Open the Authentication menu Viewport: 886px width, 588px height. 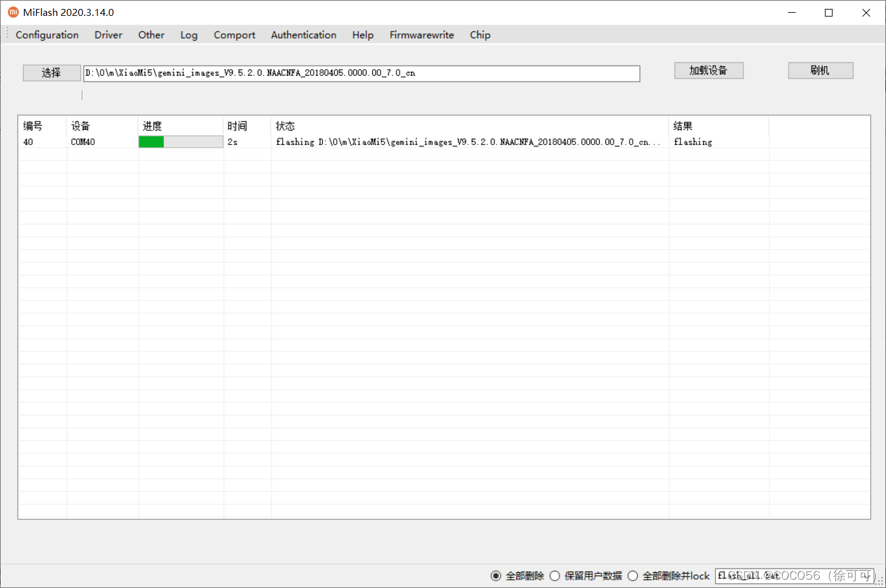304,35
